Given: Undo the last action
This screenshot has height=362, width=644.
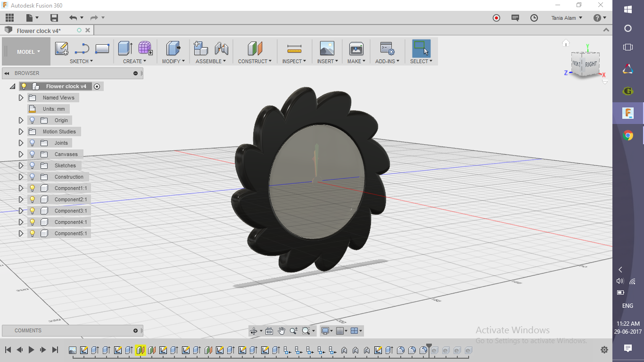Looking at the screenshot, I should 73,18.
